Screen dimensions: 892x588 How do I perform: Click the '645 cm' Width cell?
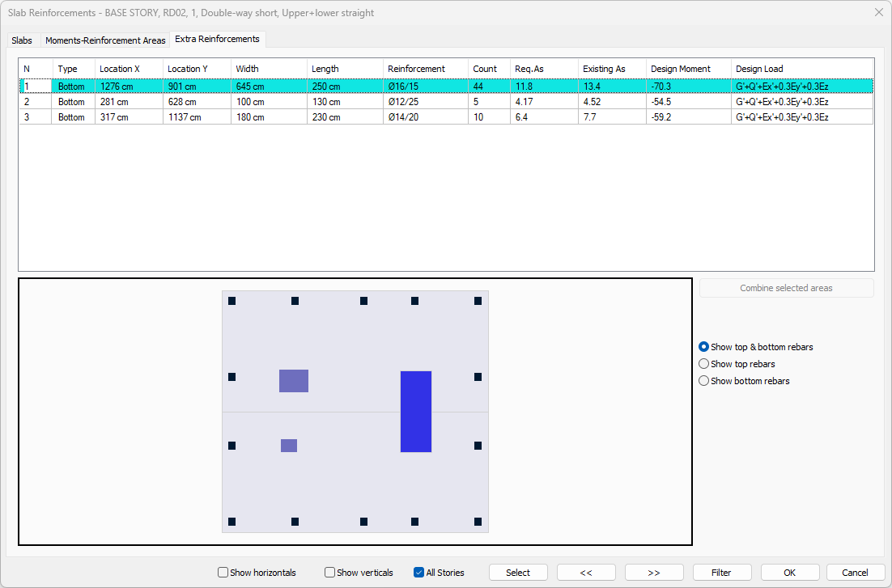[x=269, y=87]
